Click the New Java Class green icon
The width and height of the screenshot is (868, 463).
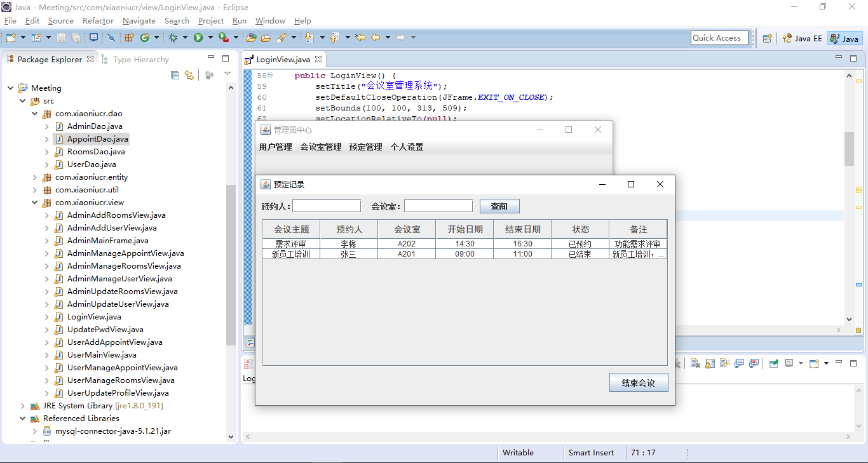tap(145, 37)
